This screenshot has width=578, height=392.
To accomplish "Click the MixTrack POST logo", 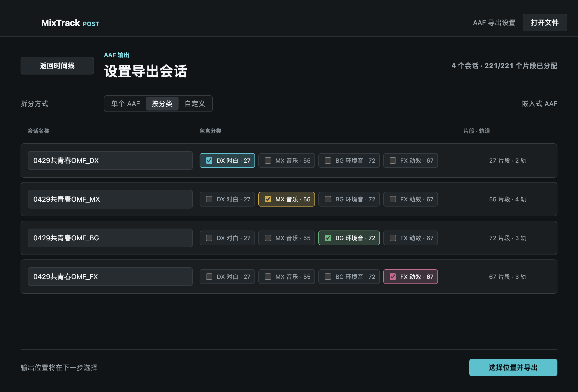I will click(70, 23).
